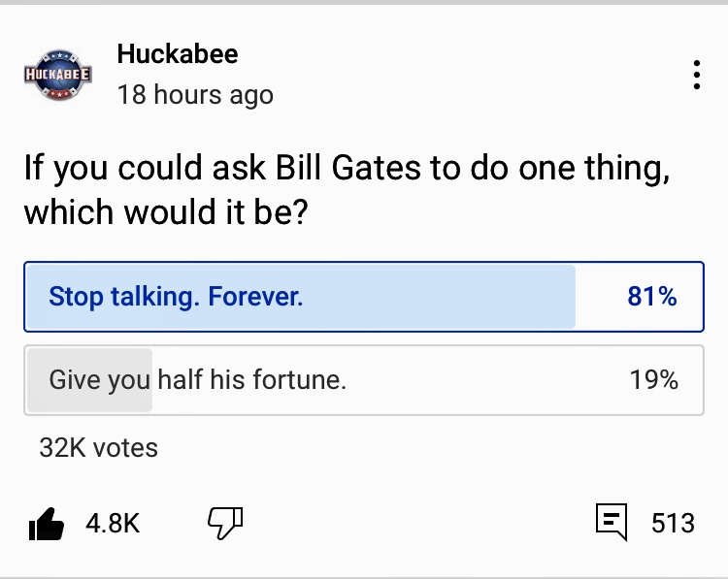
Task: Click the 19% result percentage
Action: [653, 380]
